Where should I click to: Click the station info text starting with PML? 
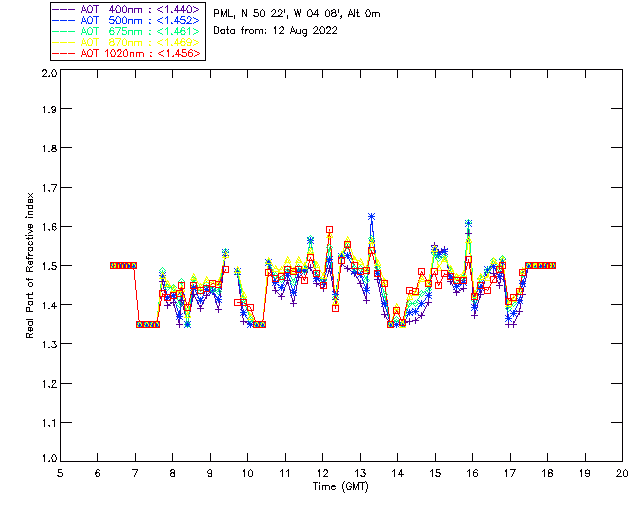(x=297, y=14)
